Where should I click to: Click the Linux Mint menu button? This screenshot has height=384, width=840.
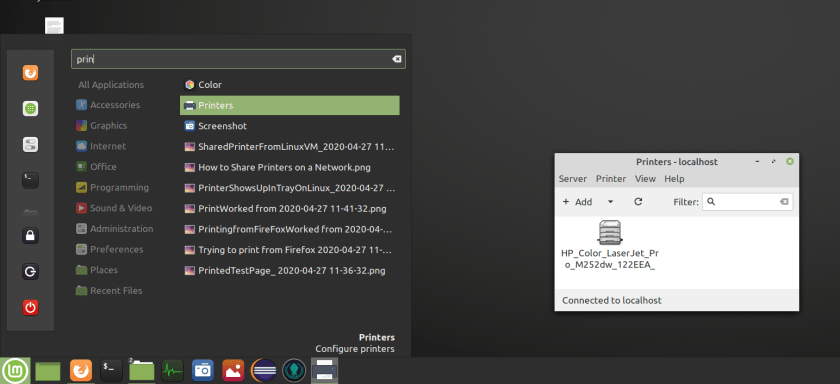coord(16,370)
